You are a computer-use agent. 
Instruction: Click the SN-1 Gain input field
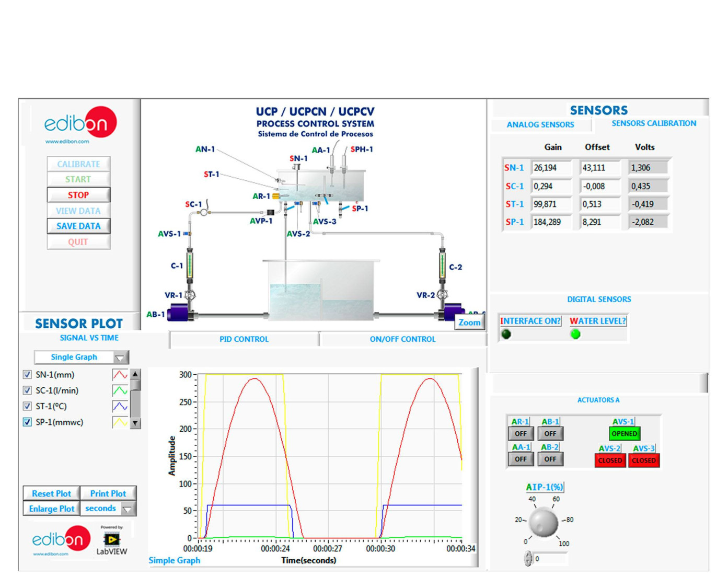[551, 168]
